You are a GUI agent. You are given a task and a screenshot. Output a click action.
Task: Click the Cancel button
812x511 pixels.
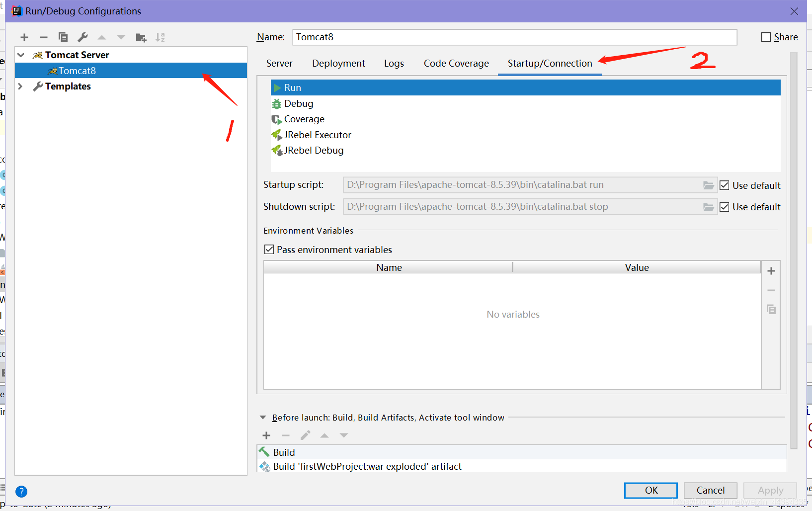tap(711, 490)
